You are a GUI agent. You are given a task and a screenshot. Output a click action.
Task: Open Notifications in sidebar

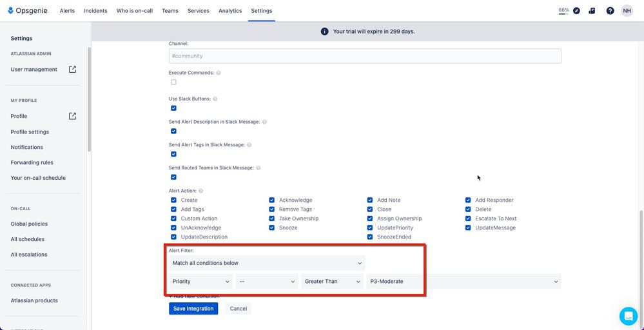26,147
